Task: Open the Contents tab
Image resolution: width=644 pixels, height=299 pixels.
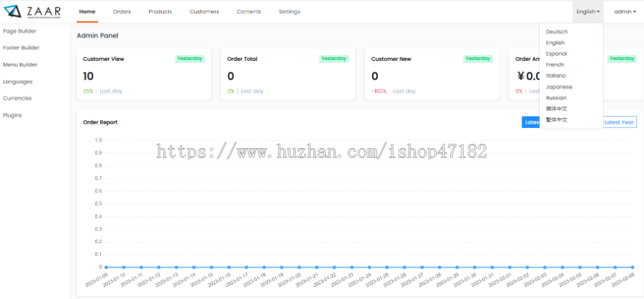Action: point(248,11)
